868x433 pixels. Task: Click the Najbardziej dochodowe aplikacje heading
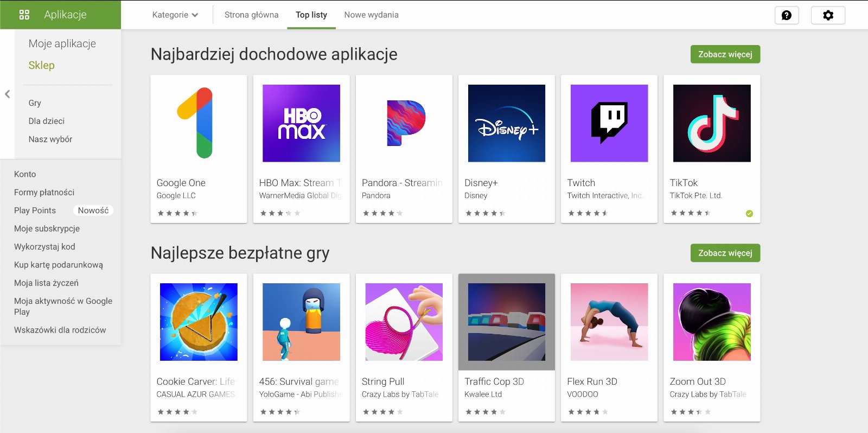tap(274, 54)
